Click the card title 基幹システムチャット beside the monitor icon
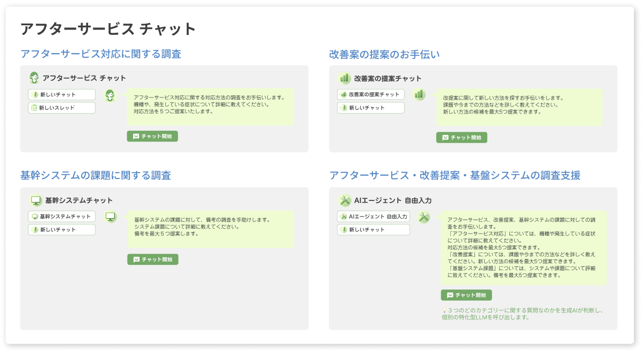Viewport: 644px width, 350px height. tap(79, 200)
